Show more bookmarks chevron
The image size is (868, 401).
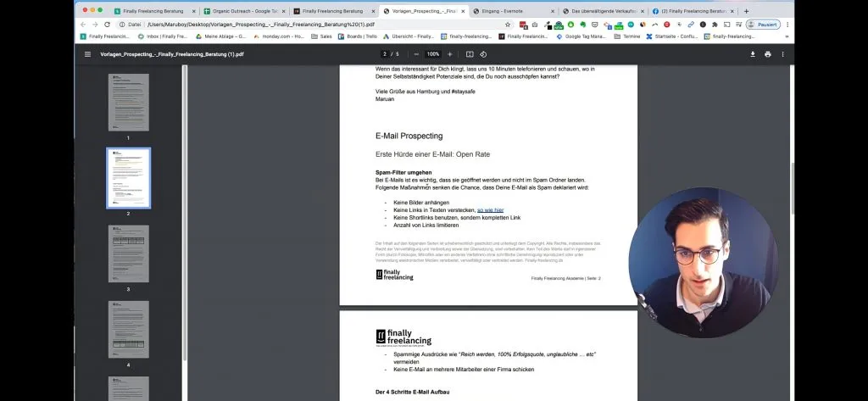[787, 36]
